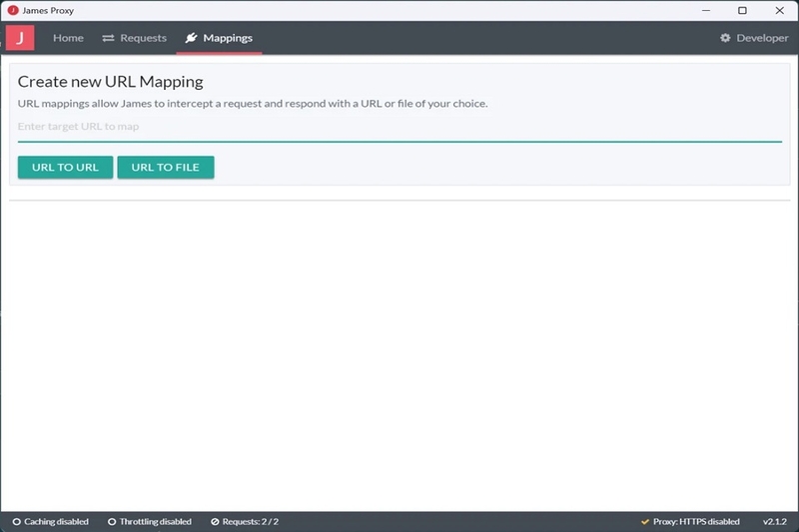Click version v2.1.2 label
This screenshot has height=532, width=799.
coord(775,521)
